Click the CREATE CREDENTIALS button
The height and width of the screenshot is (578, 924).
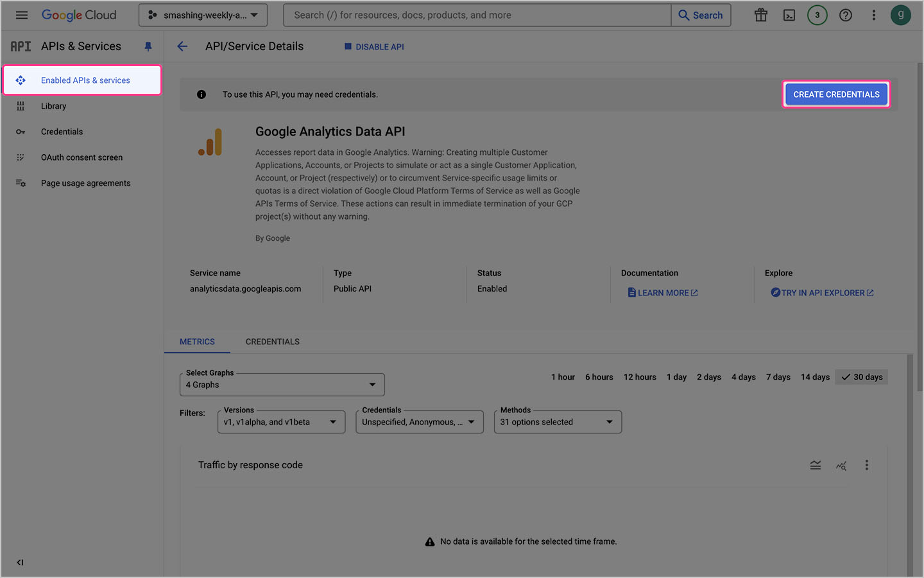click(x=835, y=94)
